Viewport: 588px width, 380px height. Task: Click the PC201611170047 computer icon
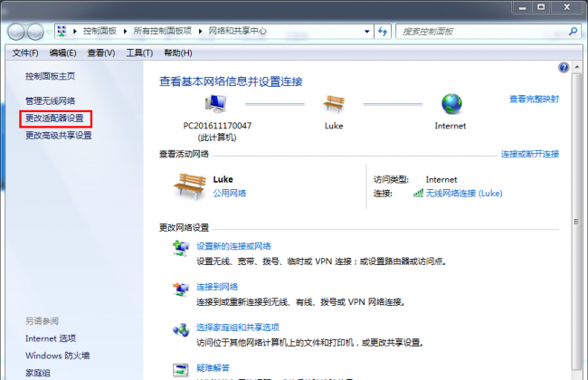pyautogui.click(x=216, y=104)
